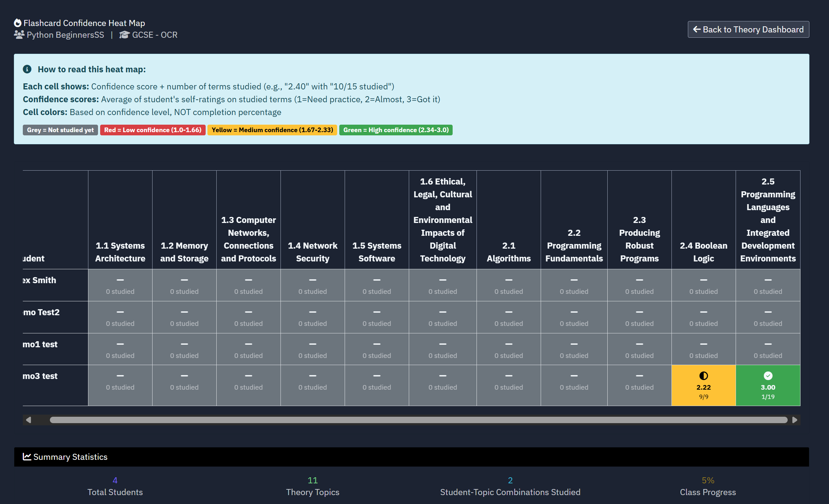Click the Grey Not studied yet badge

[60, 130]
